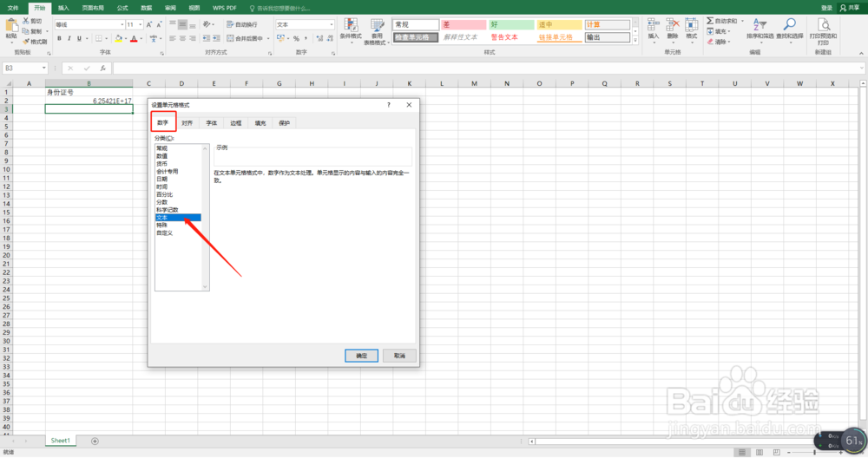Open the 数据 ribbon tab

point(146,8)
